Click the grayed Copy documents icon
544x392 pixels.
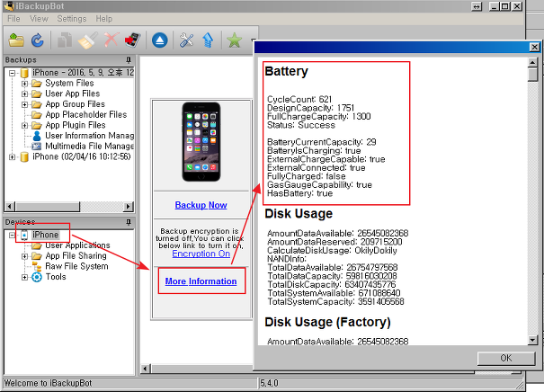coord(65,40)
